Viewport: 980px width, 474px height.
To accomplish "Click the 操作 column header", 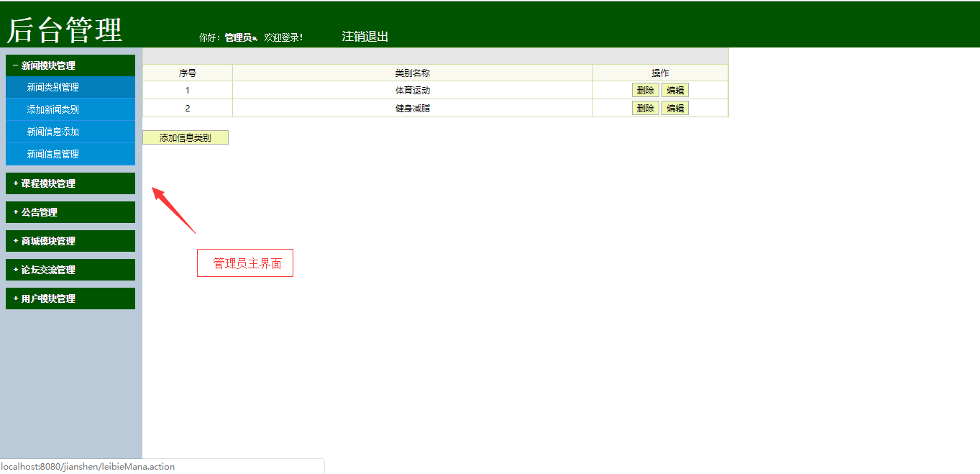I will coord(660,73).
